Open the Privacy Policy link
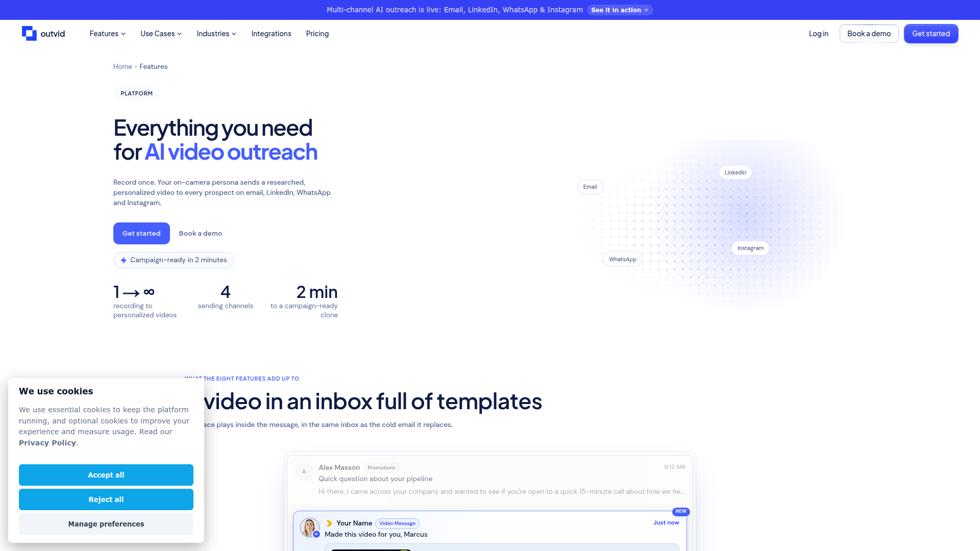 (47, 443)
